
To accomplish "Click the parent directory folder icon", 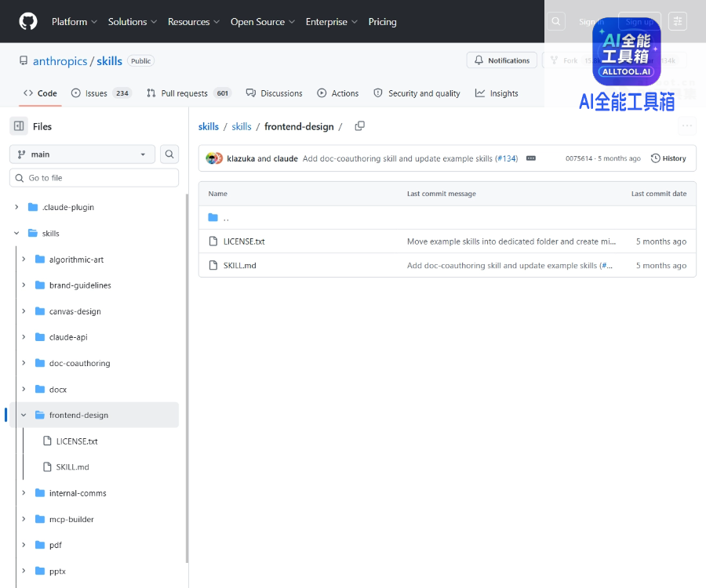I will (213, 218).
